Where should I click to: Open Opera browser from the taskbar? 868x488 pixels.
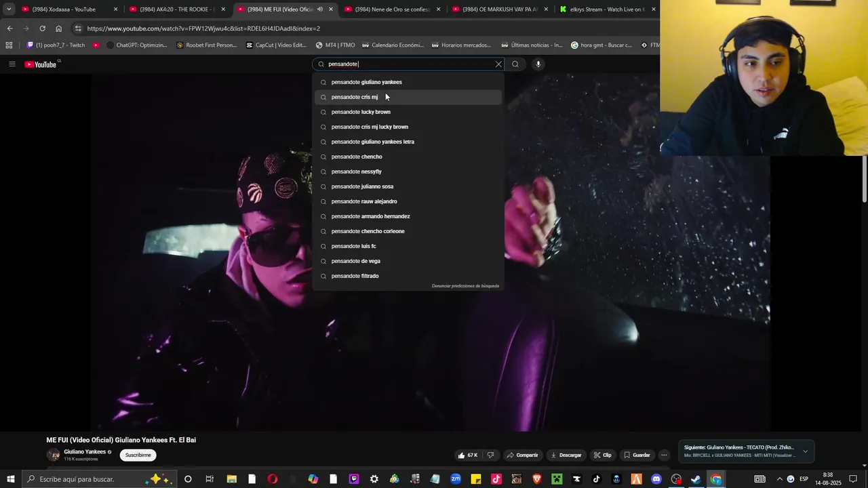coord(273,479)
